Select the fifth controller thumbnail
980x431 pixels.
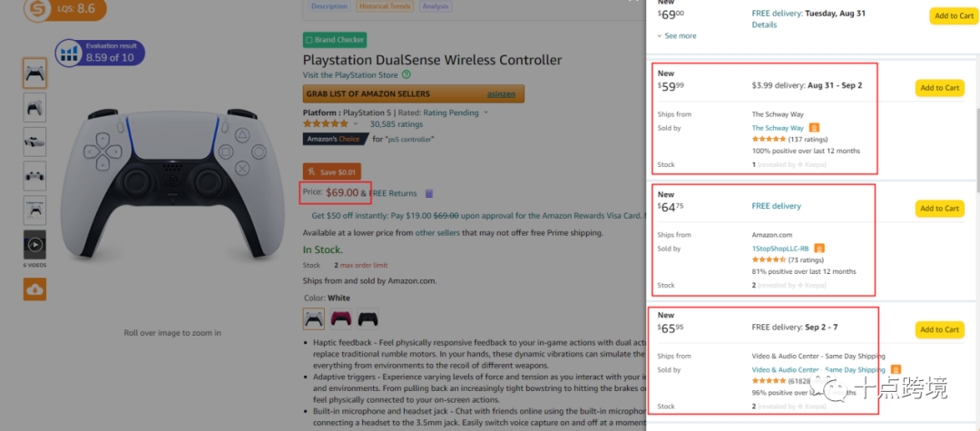[34, 211]
